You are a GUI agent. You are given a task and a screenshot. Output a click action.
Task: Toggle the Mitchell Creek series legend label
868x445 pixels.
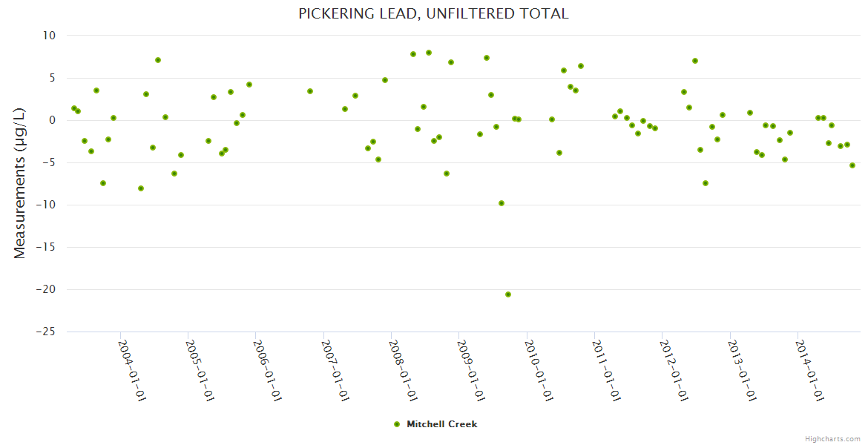click(441, 424)
